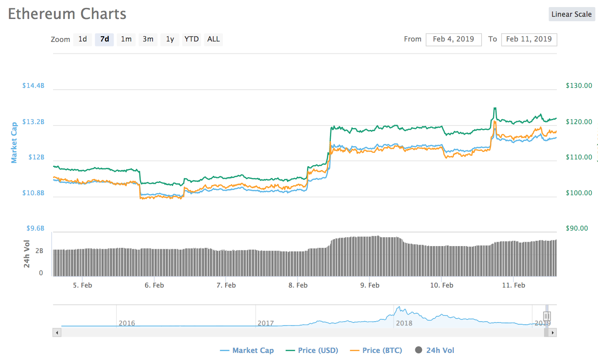
Task: Click the Ethereum Charts heading
Action: pos(67,14)
